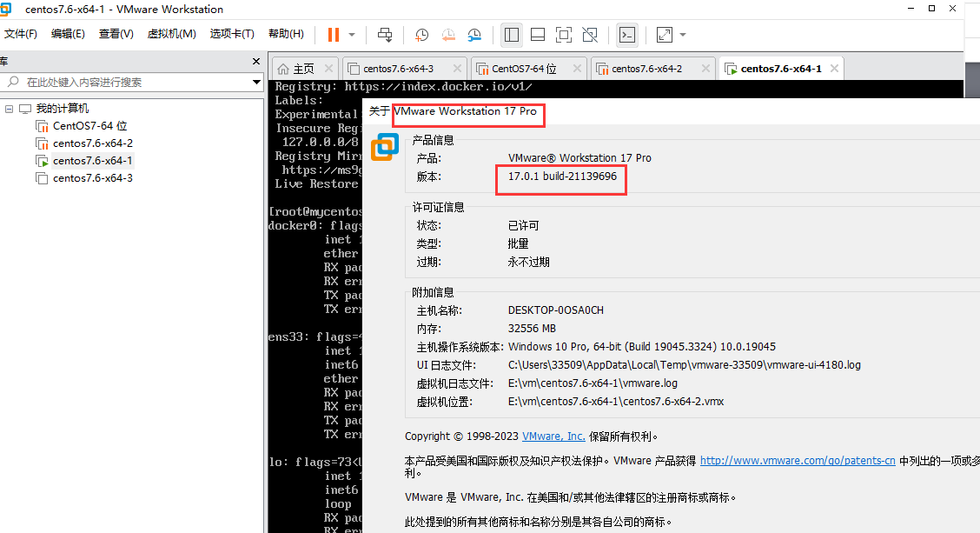Take a snapshot of this virtual machine
The image size is (980, 533).
[422, 35]
